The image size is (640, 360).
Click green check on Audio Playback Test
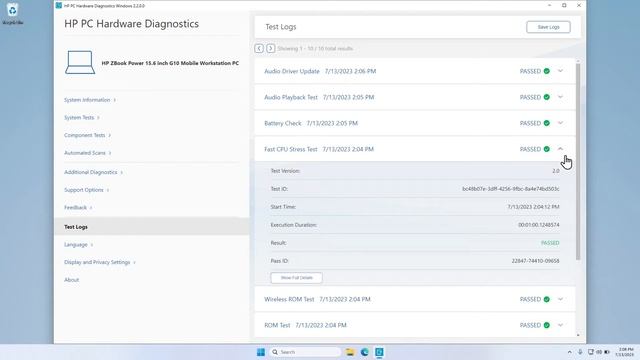(547, 97)
